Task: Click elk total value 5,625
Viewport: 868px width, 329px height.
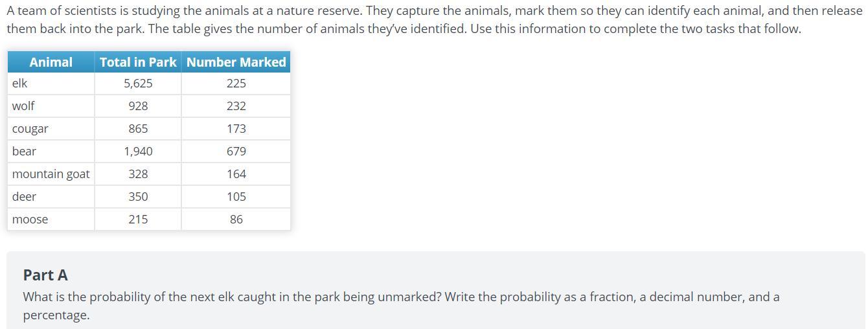Action: (138, 84)
